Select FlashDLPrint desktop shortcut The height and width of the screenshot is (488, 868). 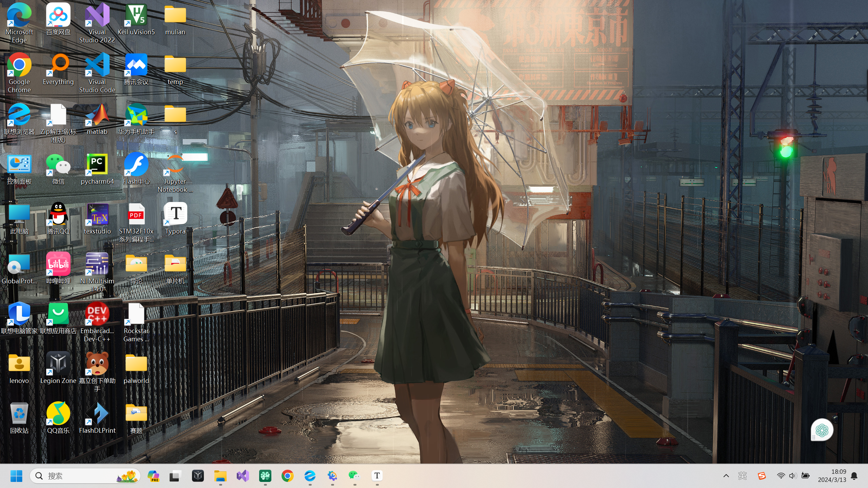[x=97, y=418]
